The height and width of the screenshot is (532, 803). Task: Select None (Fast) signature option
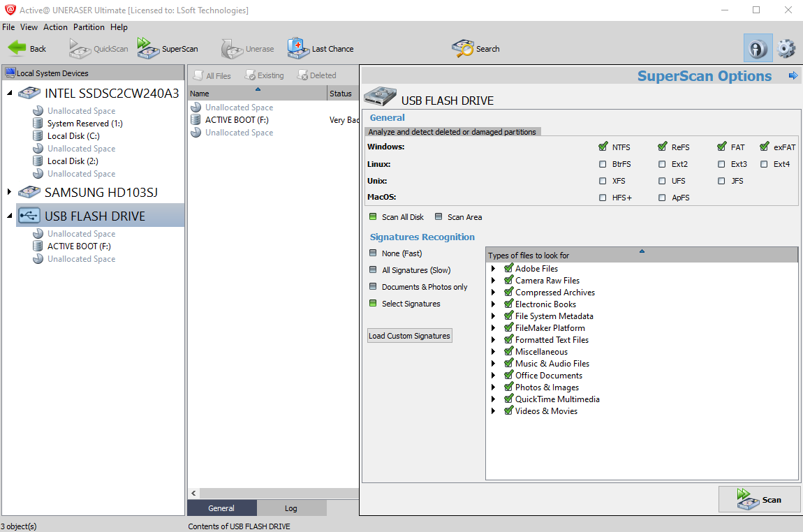[373, 253]
